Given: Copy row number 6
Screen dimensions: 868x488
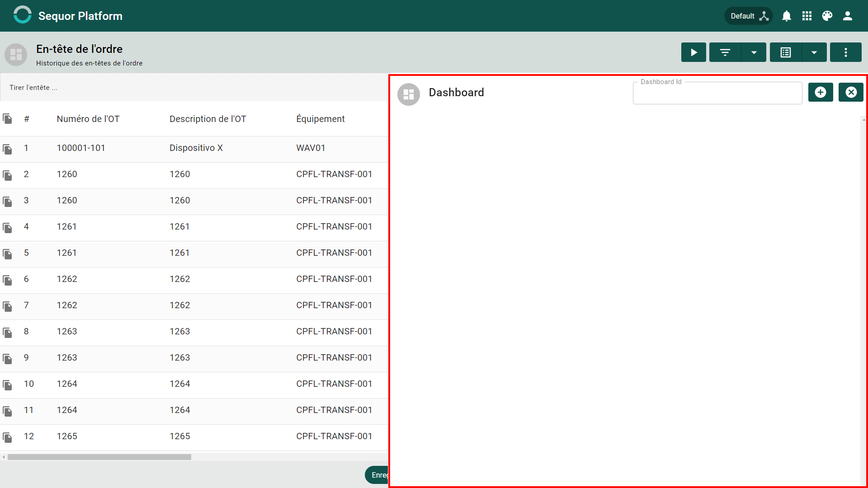Looking at the screenshot, I should coord(8,280).
